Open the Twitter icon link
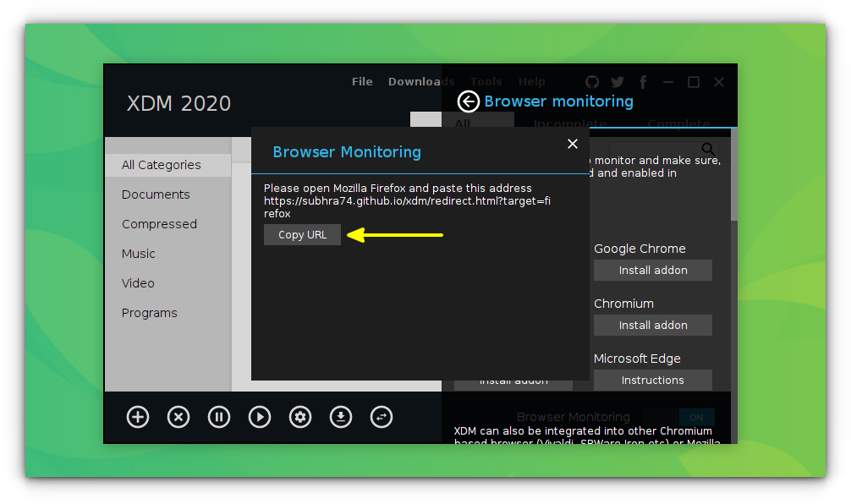Image resolution: width=851 pixels, height=504 pixels. point(617,82)
